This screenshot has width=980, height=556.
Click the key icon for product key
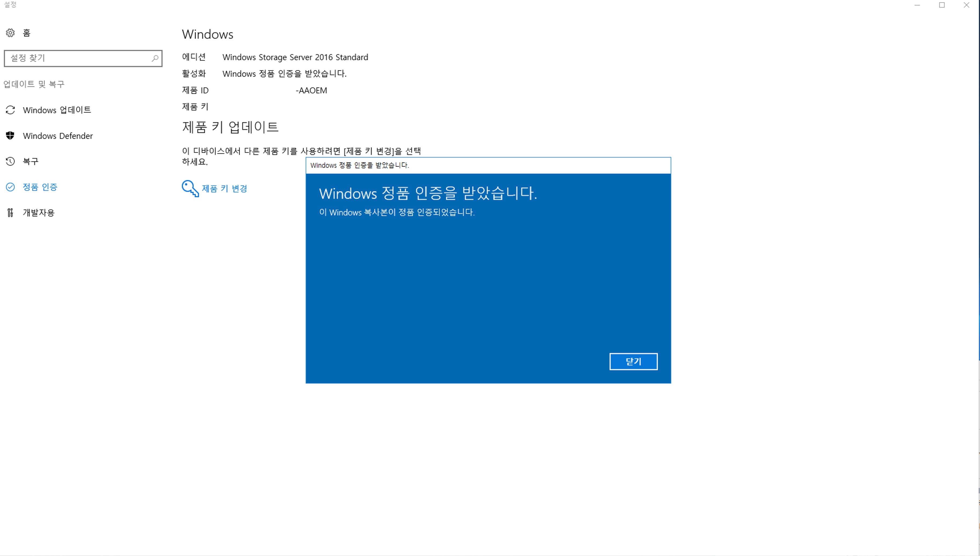tap(190, 188)
